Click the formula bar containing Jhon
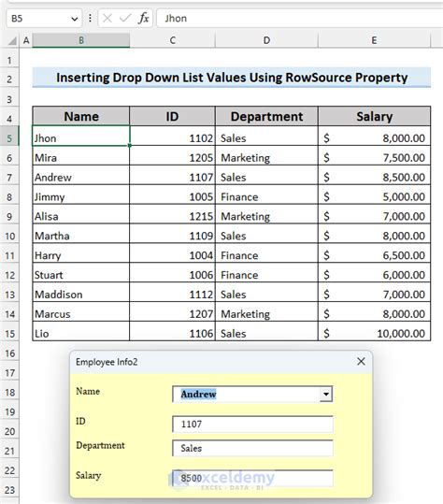 point(299,19)
